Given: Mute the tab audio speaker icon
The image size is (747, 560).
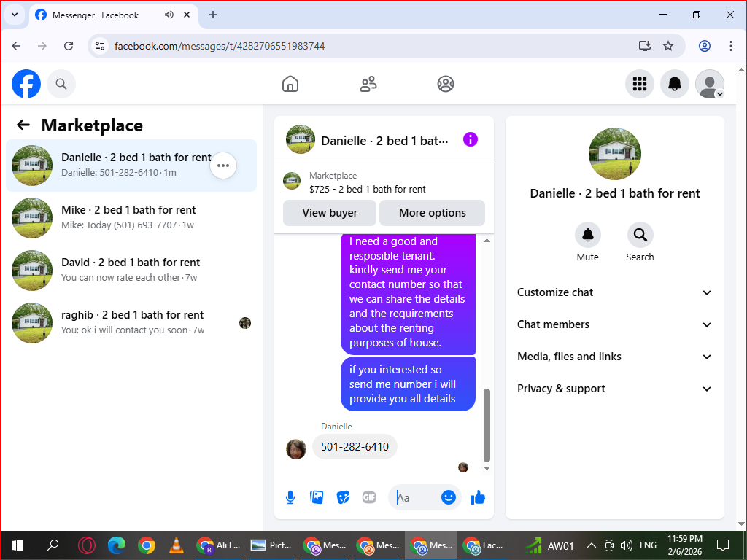Looking at the screenshot, I should pos(169,15).
